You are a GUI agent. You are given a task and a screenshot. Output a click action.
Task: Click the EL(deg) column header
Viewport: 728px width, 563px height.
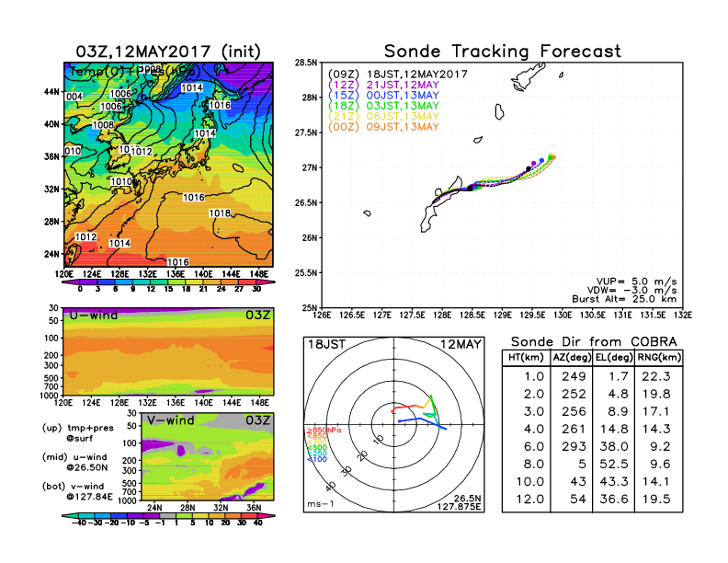[x=614, y=358]
